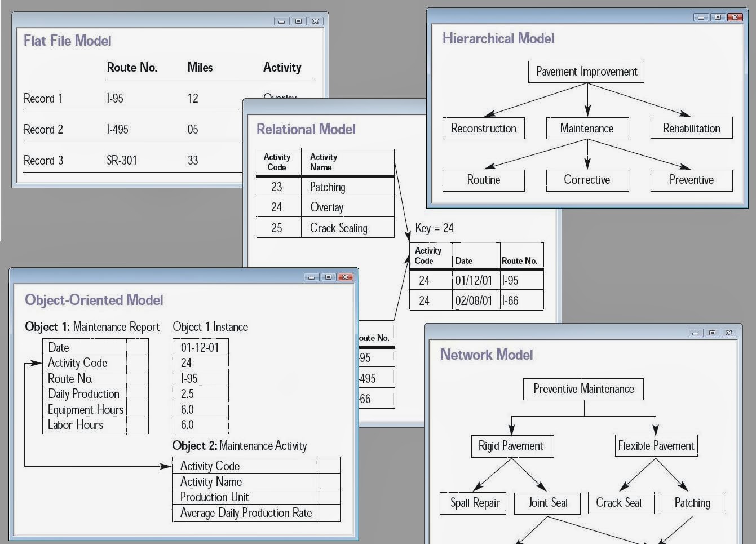756x544 pixels.
Task: Click the Crack Seal box in the Network Model
Action: pyautogui.click(x=621, y=502)
